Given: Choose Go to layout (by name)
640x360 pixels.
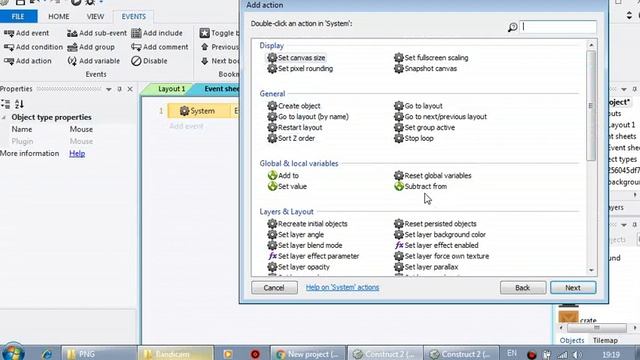Looking at the screenshot, I should pos(308,117).
